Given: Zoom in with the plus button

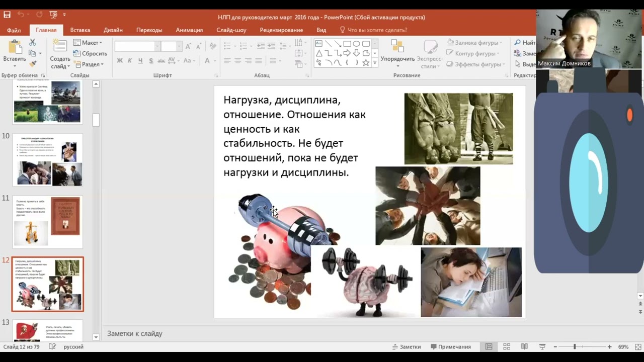Looking at the screenshot, I should click(x=609, y=347).
